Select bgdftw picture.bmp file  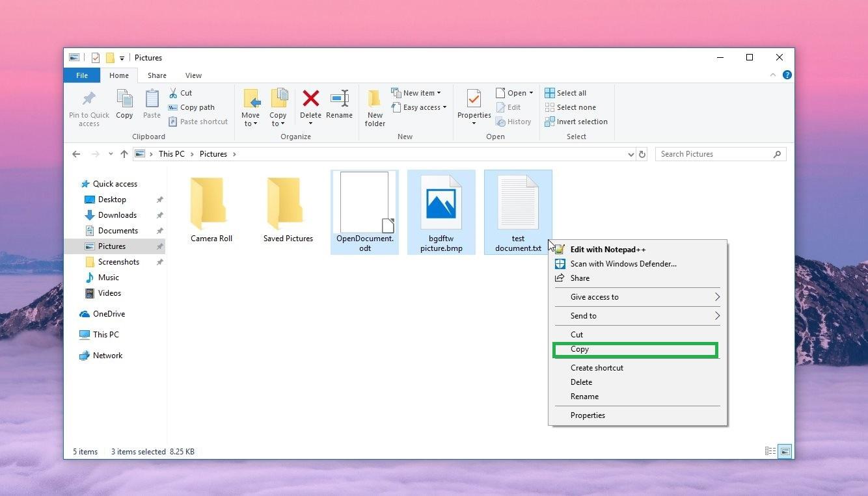[x=441, y=212]
